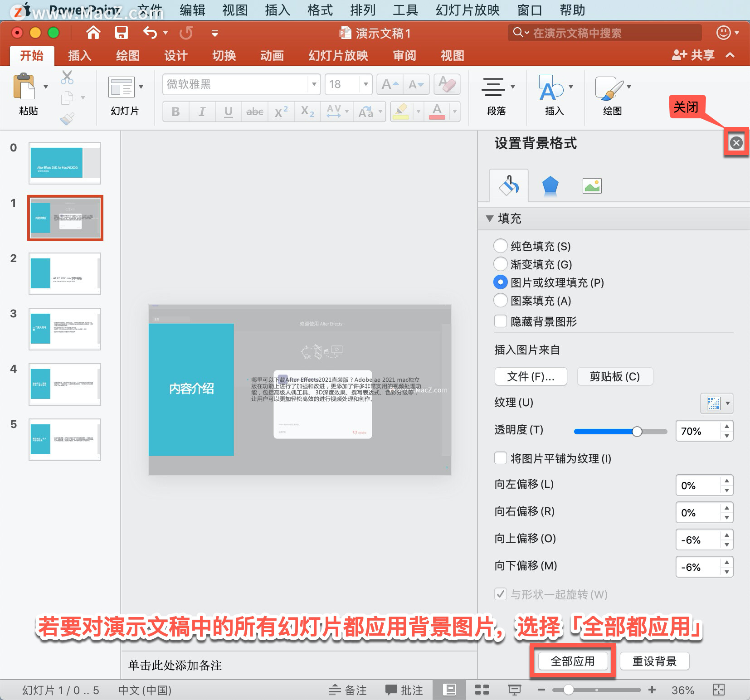Viewport: 750px width, 700px height.
Task: Expand the font size dropdown
Action: coord(365,84)
